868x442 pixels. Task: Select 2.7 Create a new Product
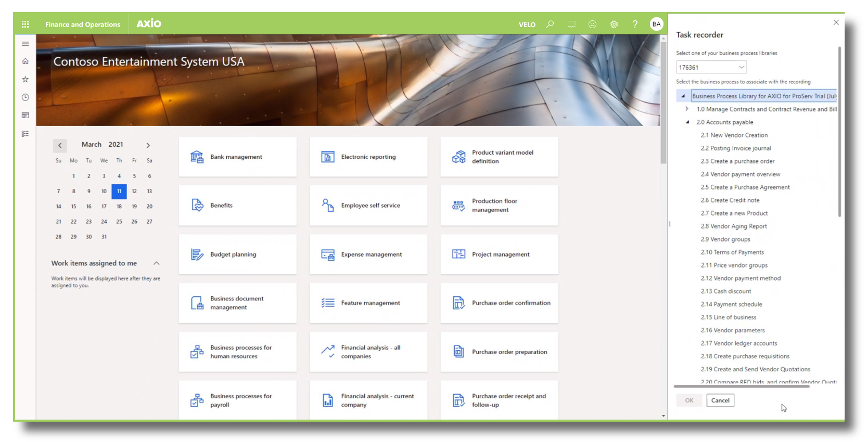pos(734,213)
